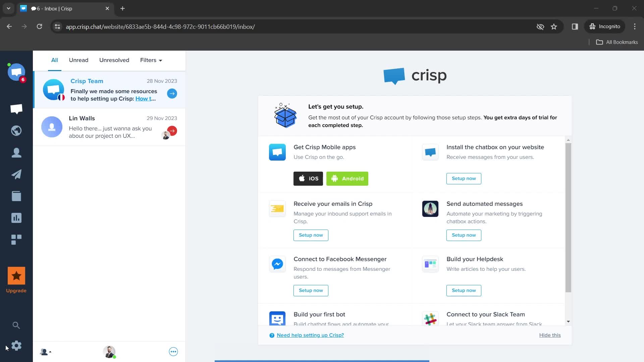Click Setup now for Install chatbox

tap(464, 178)
